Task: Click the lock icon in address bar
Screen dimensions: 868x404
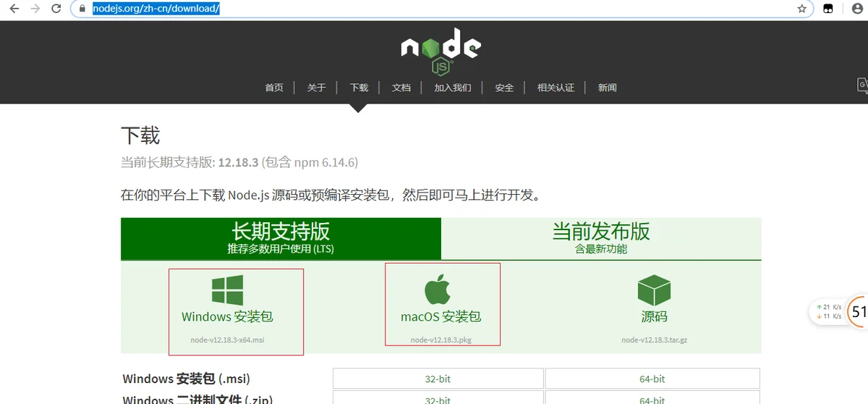Action: pyautogui.click(x=82, y=9)
